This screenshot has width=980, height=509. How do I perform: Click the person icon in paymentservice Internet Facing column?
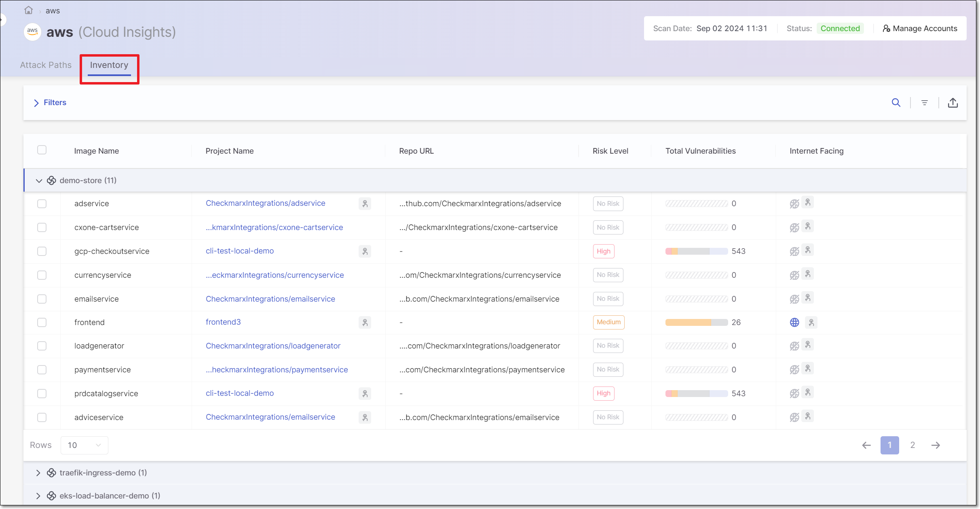tap(808, 368)
